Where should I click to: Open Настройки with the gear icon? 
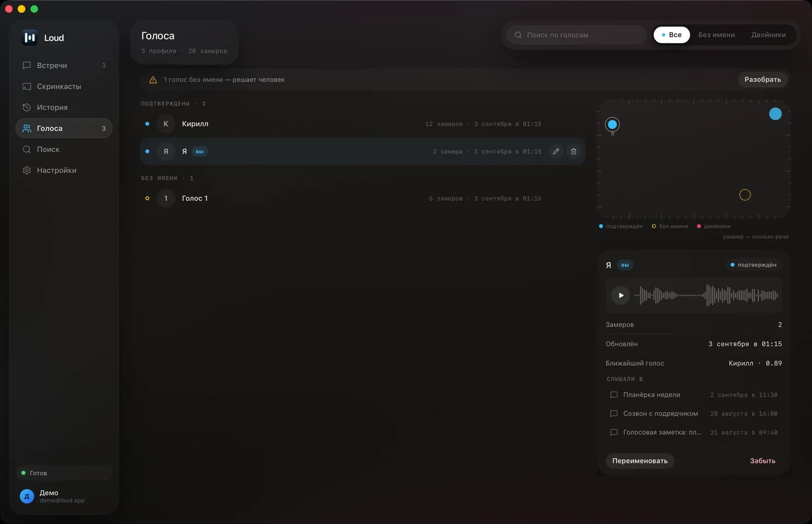[x=64, y=170]
